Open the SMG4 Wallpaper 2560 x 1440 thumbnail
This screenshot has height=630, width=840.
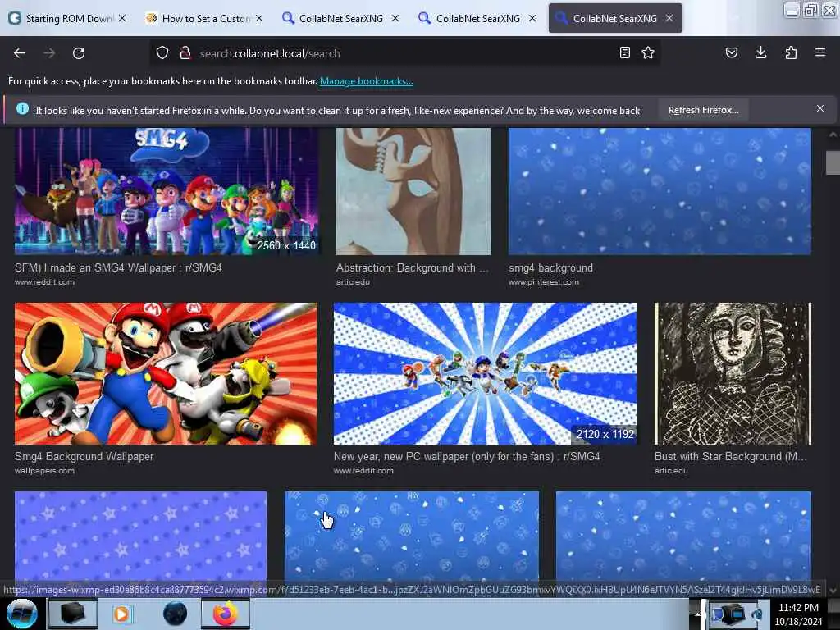coord(166,191)
